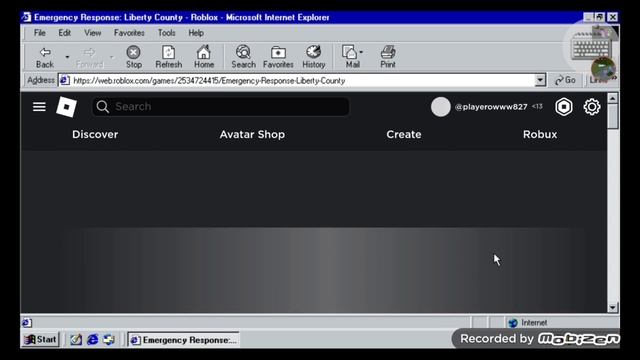This screenshot has height=360, width=640.
Task: Open the profile avatar circle
Action: pyautogui.click(x=441, y=107)
